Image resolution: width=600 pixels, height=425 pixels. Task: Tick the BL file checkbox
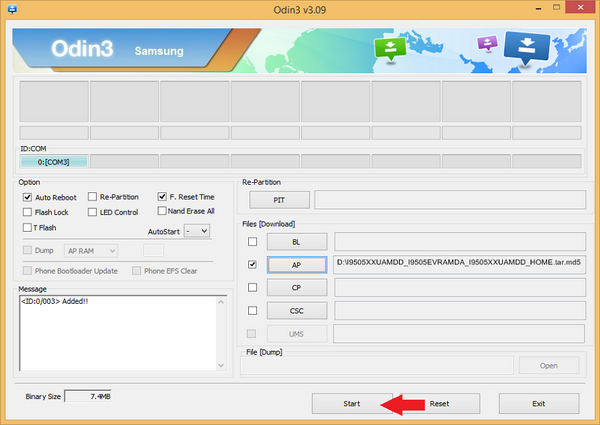pyautogui.click(x=252, y=242)
